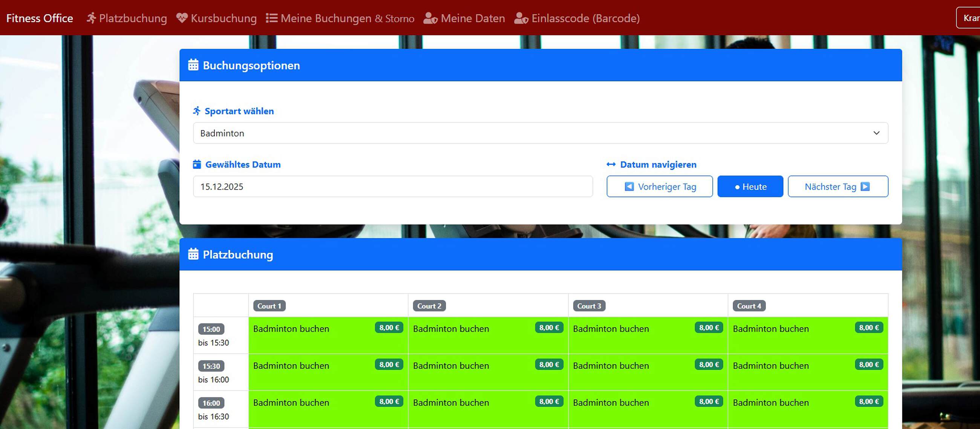Click the date field showing 15.12.2025
Image resolution: width=980 pixels, height=429 pixels.
click(393, 187)
